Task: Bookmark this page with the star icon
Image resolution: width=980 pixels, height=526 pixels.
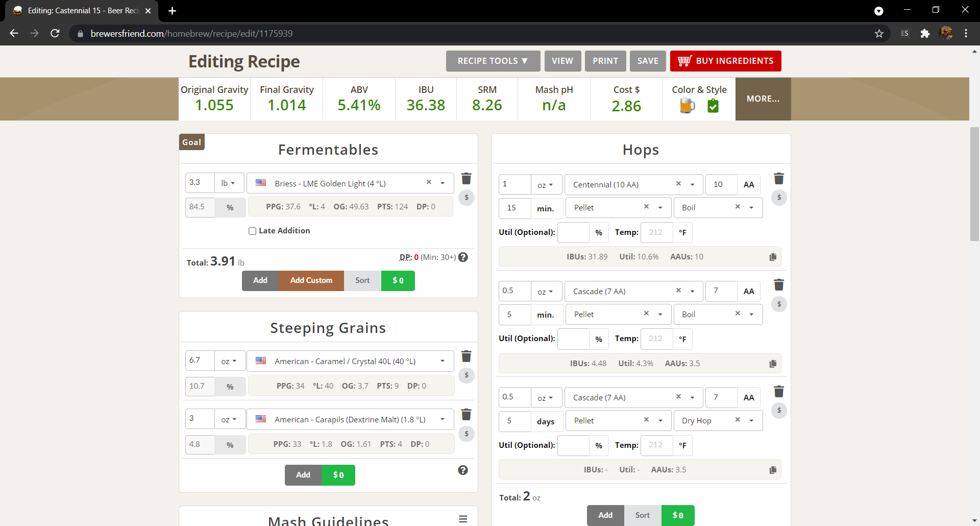Action: [879, 34]
